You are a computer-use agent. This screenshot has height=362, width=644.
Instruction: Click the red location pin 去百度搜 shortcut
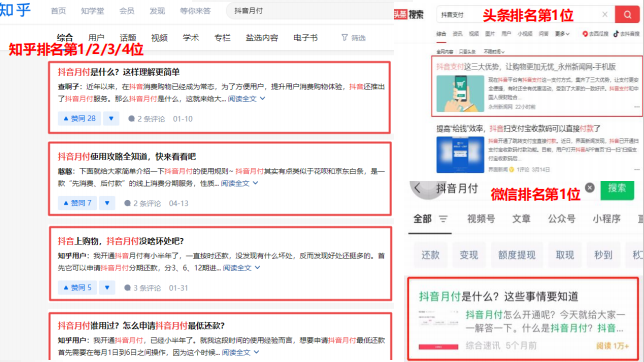click(x=595, y=34)
